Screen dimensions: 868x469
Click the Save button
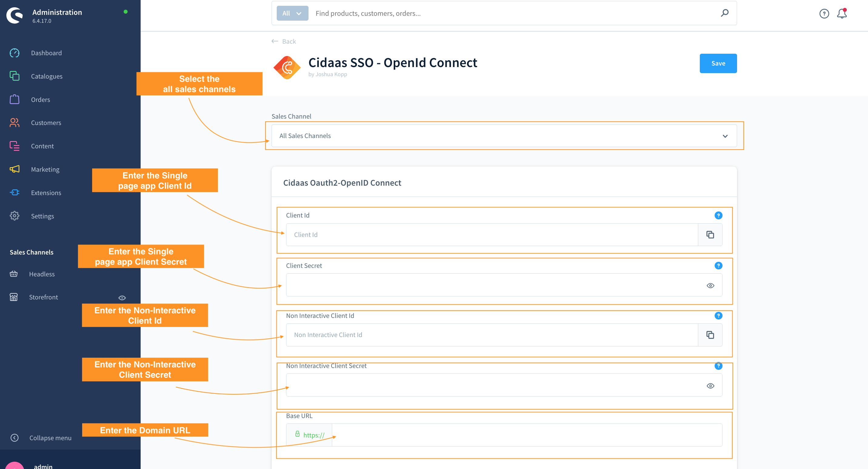coord(718,63)
